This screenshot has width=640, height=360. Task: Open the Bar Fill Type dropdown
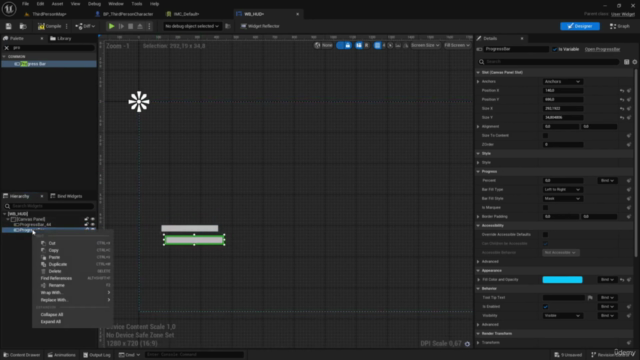click(562, 189)
